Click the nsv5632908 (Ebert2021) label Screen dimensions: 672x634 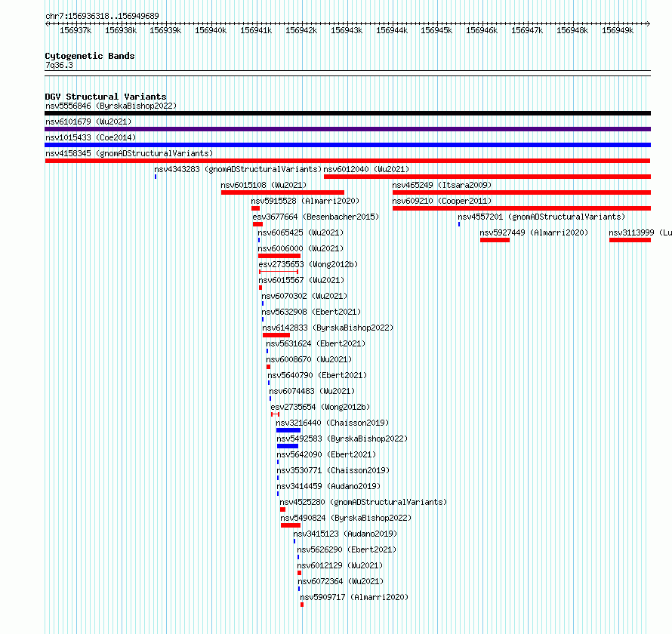311,312
